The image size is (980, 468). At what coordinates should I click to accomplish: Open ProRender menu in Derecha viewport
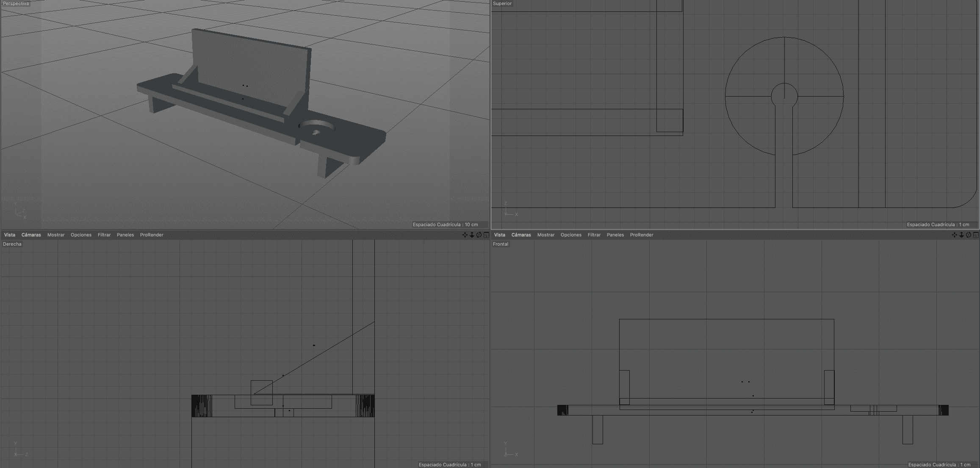click(x=152, y=235)
